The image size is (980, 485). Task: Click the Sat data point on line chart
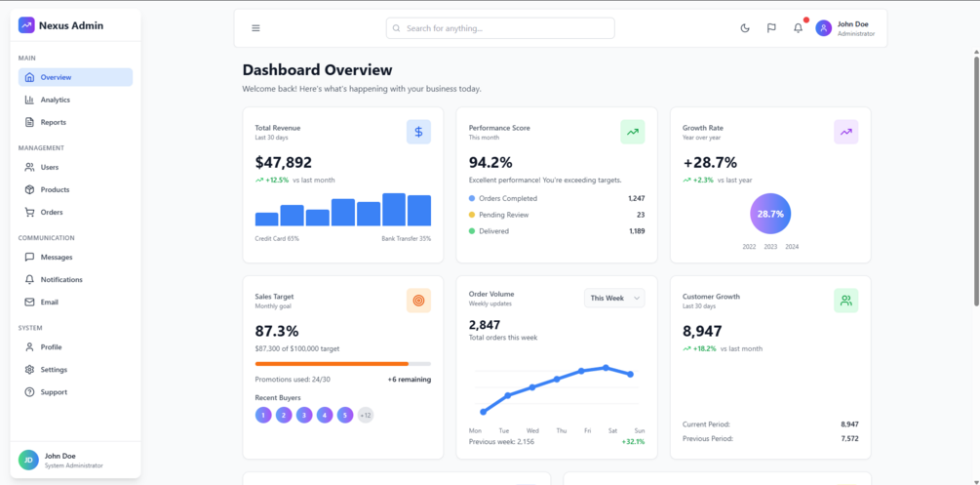pos(606,367)
